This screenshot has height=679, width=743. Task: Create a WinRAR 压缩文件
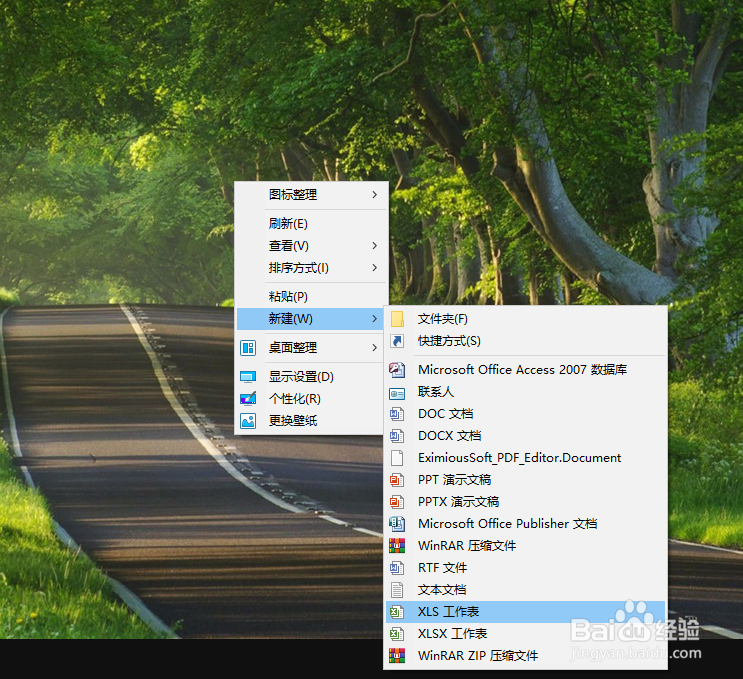pyautogui.click(x=526, y=546)
